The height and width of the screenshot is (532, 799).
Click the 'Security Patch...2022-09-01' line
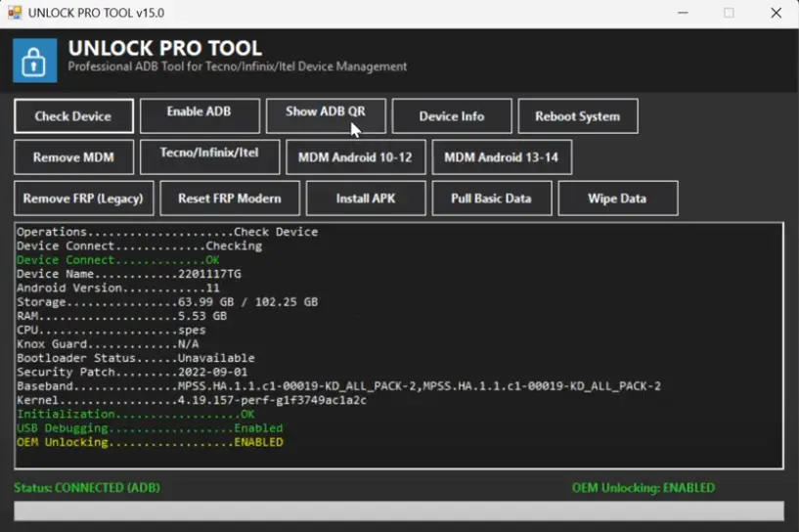(132, 372)
